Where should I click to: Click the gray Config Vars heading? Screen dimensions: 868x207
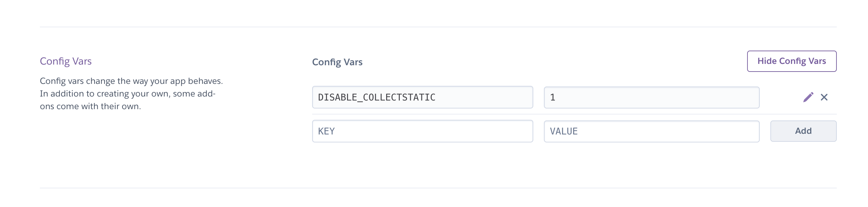pyautogui.click(x=337, y=62)
